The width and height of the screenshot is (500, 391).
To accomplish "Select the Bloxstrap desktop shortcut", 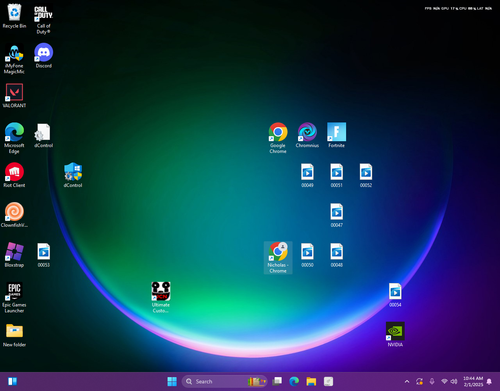I will [x=14, y=255].
